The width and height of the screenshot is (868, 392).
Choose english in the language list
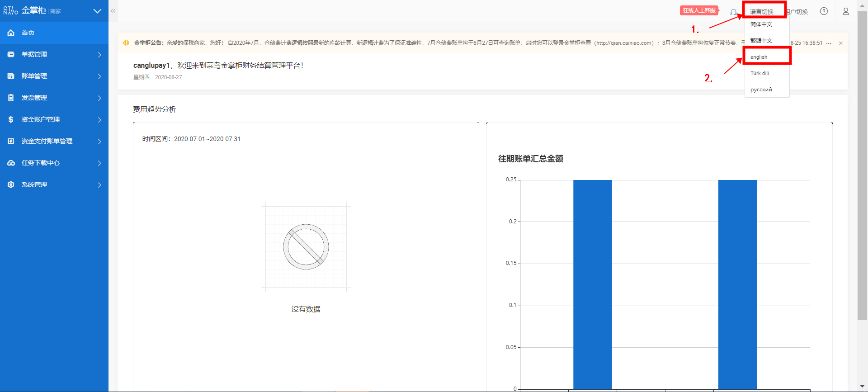(x=767, y=57)
